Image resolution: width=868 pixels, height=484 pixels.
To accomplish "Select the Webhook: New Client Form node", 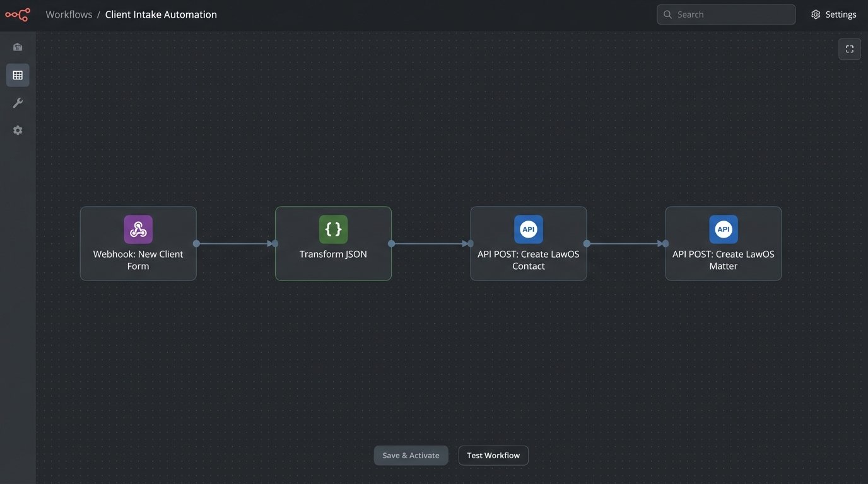I will 138,260.
